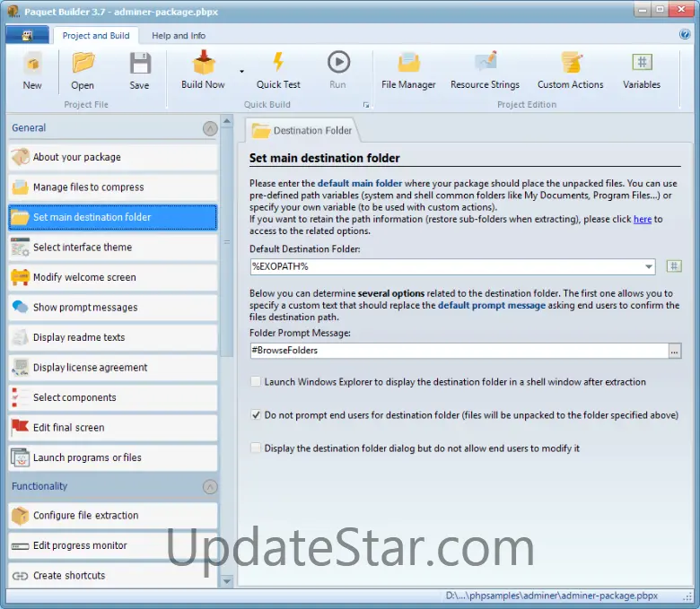This screenshot has height=609, width=700.
Task: Click the ellipsis button beside Folder Prompt Message
Action: (675, 351)
